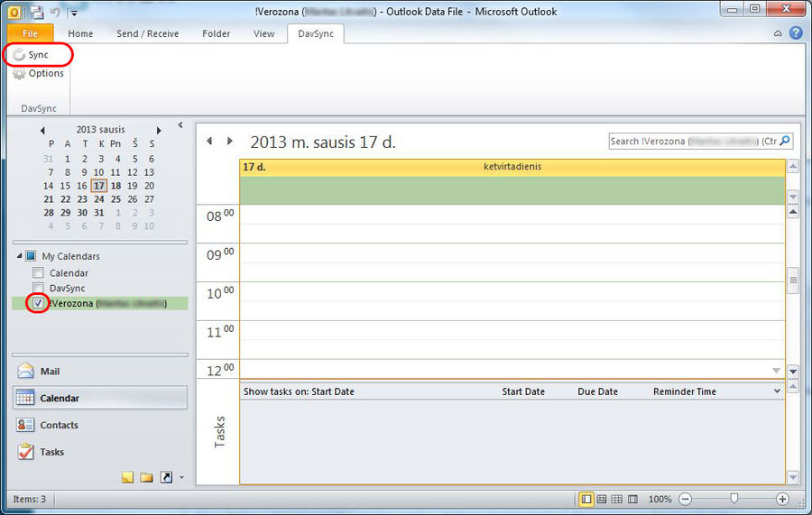This screenshot has height=515, width=812.
Task: Sort tasks by Reminder Time column
Action: 684,391
